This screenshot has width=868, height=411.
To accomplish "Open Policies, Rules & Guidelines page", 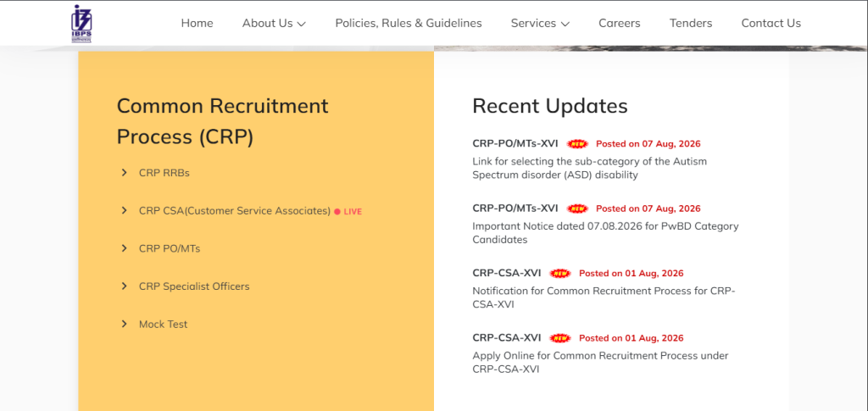I will point(409,23).
